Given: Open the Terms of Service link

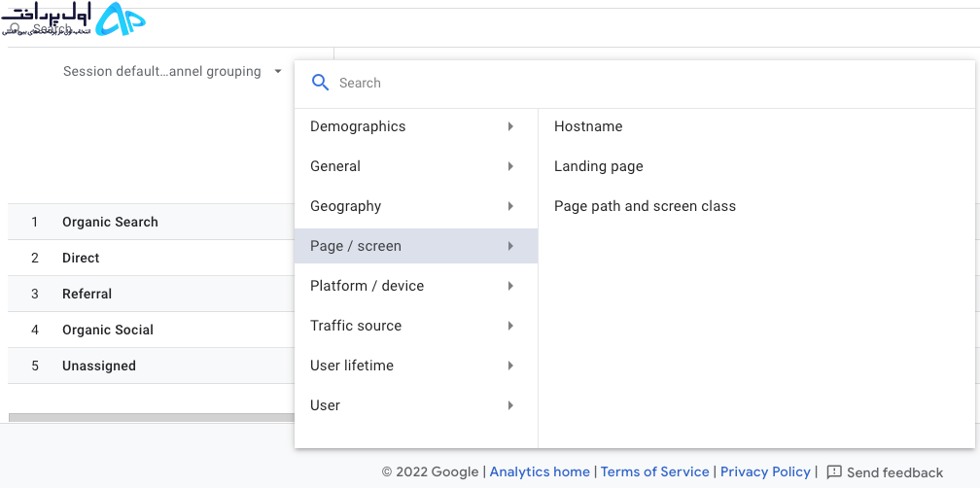Looking at the screenshot, I should coord(654,471).
